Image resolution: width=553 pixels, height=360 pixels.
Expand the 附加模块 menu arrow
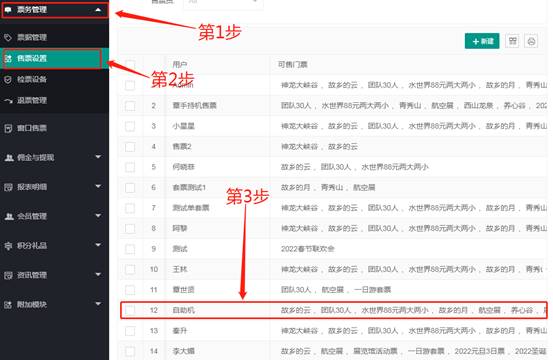[98, 304]
